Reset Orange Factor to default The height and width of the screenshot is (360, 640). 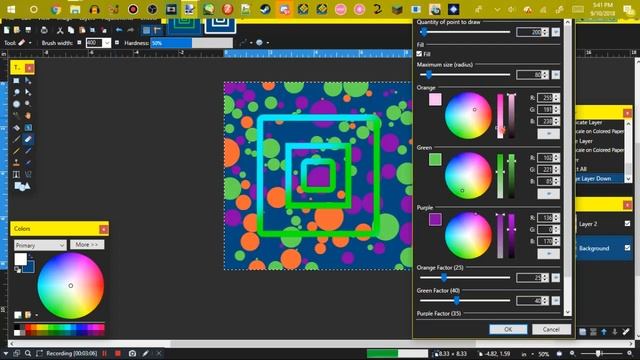click(556, 278)
